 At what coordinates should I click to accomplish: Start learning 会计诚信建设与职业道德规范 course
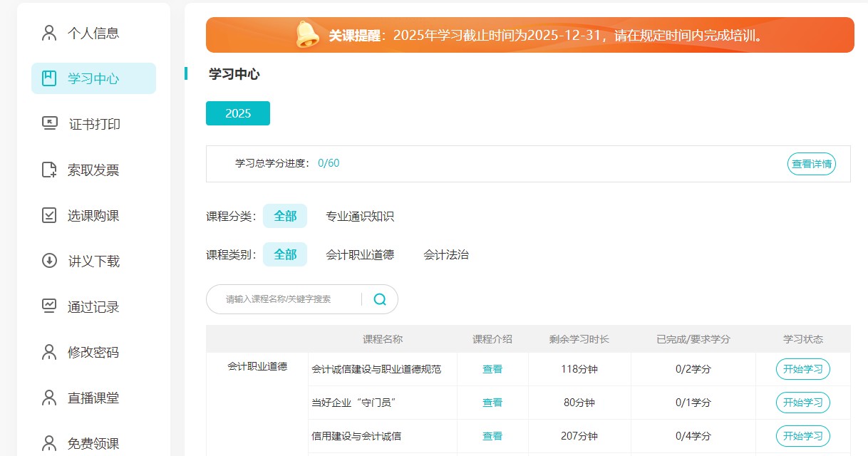click(802, 369)
